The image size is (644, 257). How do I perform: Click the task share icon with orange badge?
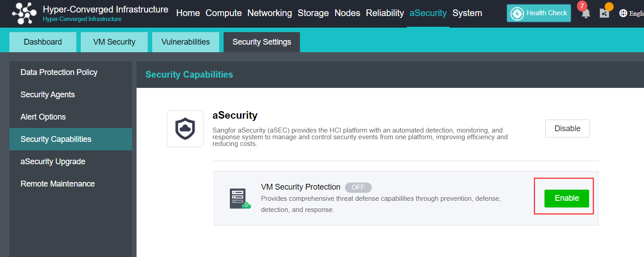click(604, 13)
